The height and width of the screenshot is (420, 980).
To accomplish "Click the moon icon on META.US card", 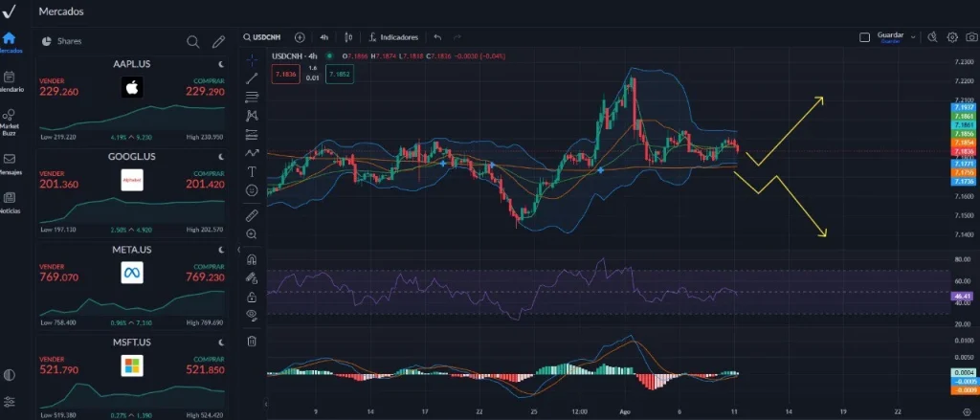I will (221, 250).
